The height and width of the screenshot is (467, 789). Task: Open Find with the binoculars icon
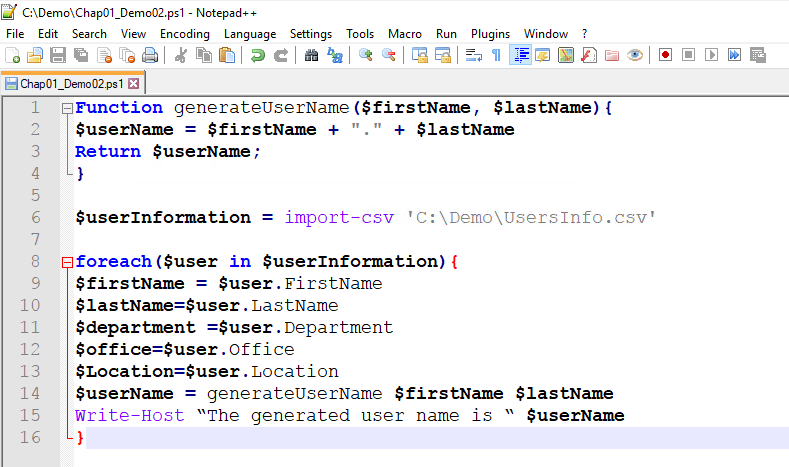311,55
